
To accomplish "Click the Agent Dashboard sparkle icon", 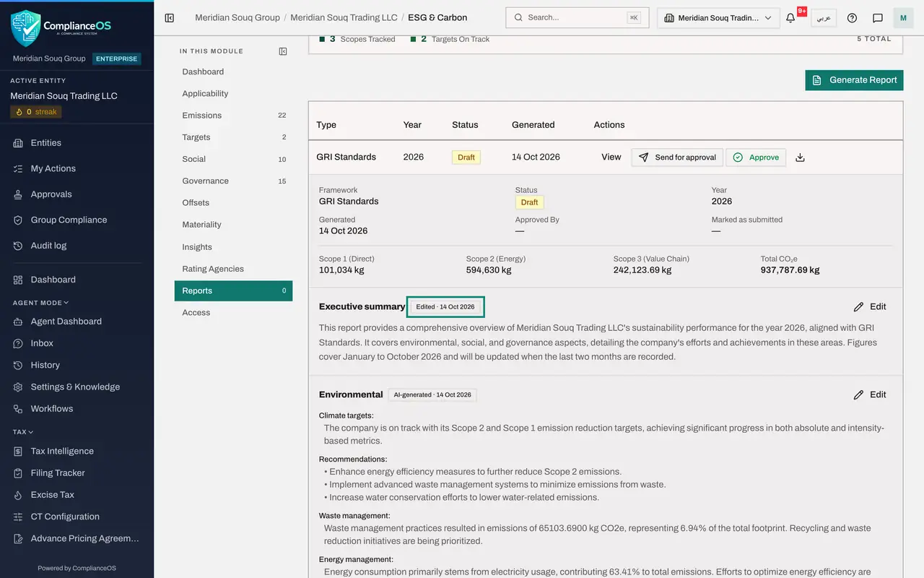I will coord(18,322).
